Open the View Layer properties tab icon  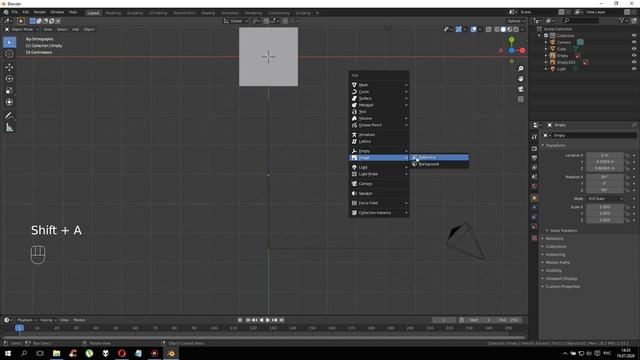pyautogui.click(x=534, y=167)
